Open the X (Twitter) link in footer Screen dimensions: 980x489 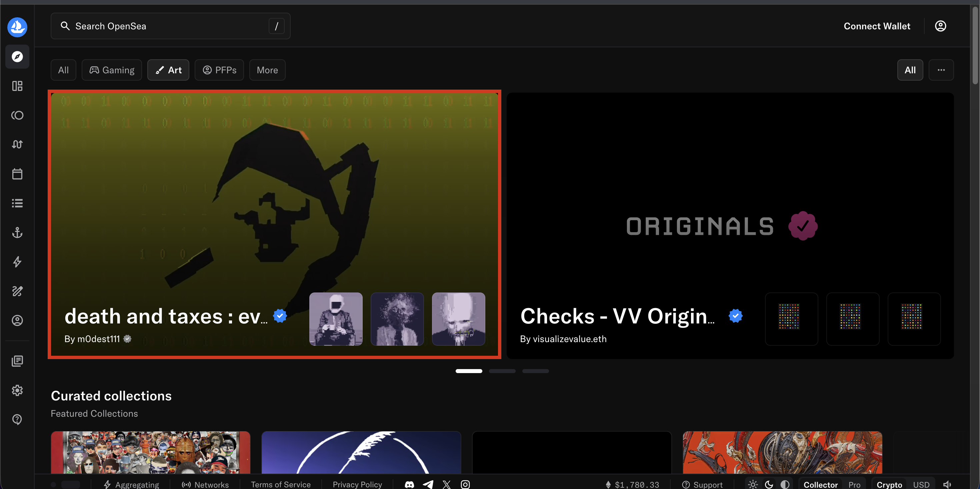447,484
